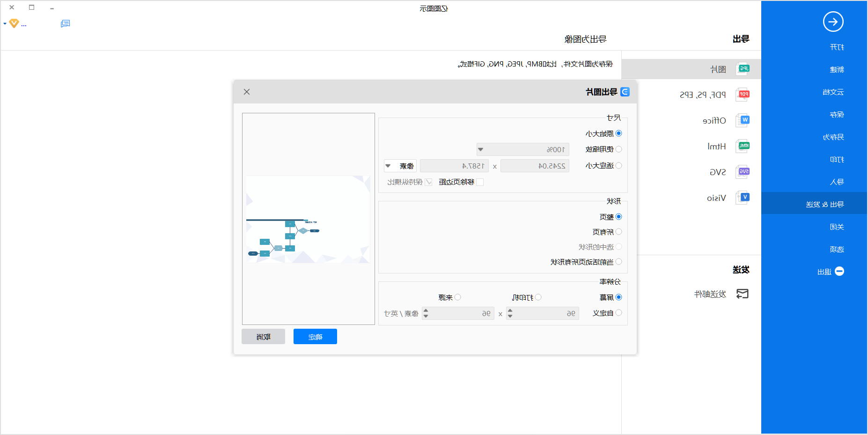Pick the Office Word export icon
The image size is (868, 435).
pyautogui.click(x=743, y=120)
